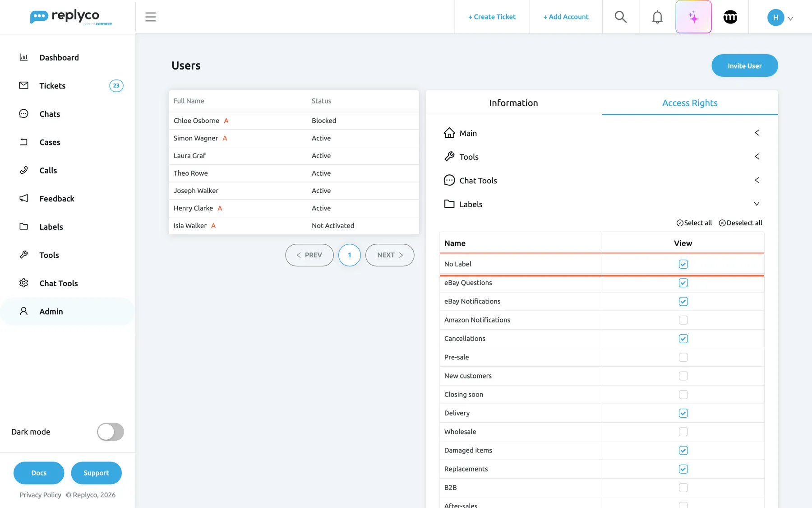Open the Privacy Policy link
Viewport: 812px width, 508px height.
[40, 495]
